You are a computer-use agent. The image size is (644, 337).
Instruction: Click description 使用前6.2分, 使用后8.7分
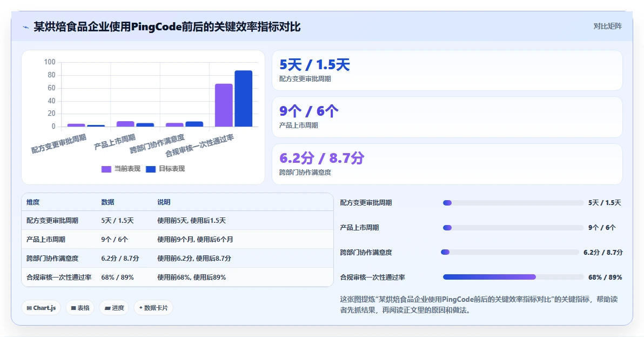194,259
